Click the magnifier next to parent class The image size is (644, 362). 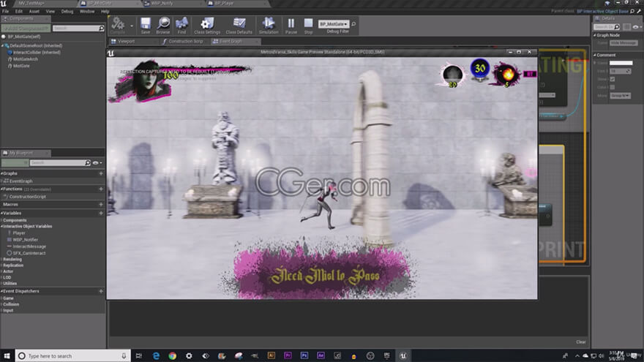coord(632,12)
